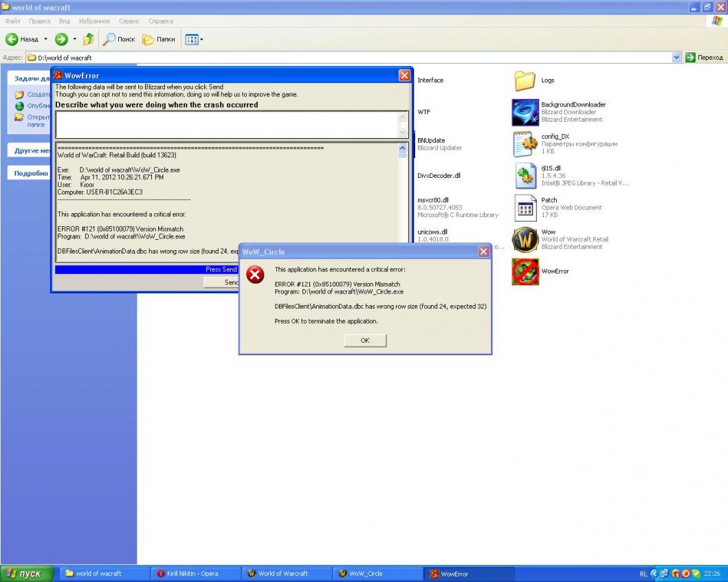The height and width of the screenshot is (582, 728).
Task: Open the config_DX configuration file icon
Action: (525, 144)
